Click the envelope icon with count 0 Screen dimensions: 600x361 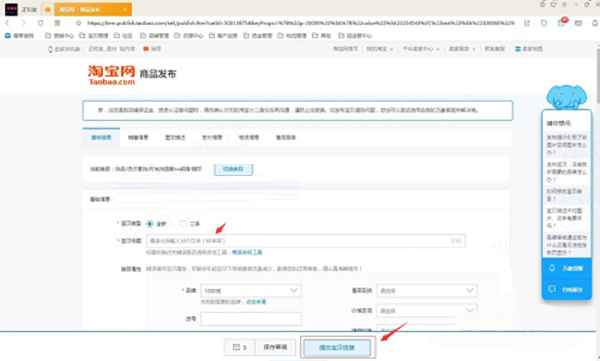point(240,347)
